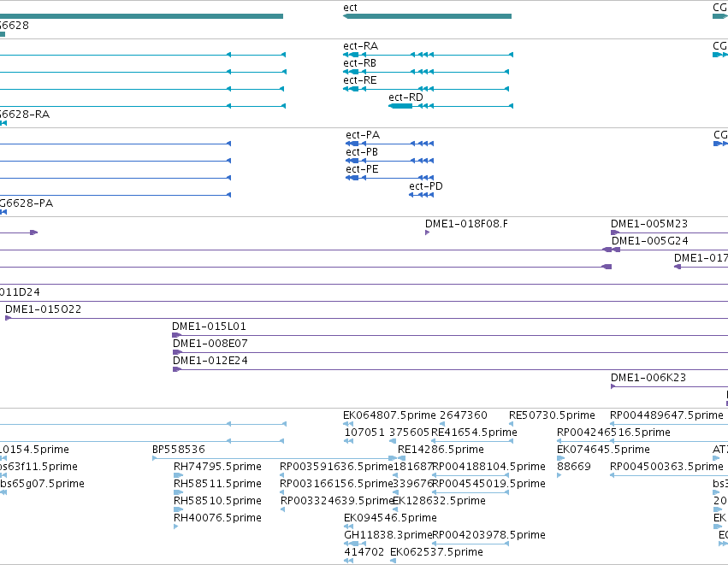This screenshot has width=728, height=565.
Task: Select the ect-PD protein feature
Action: click(421, 195)
